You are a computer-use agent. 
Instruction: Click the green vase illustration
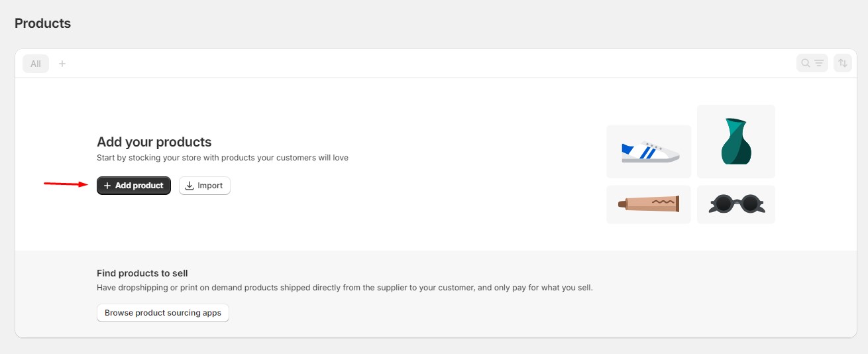(x=735, y=141)
